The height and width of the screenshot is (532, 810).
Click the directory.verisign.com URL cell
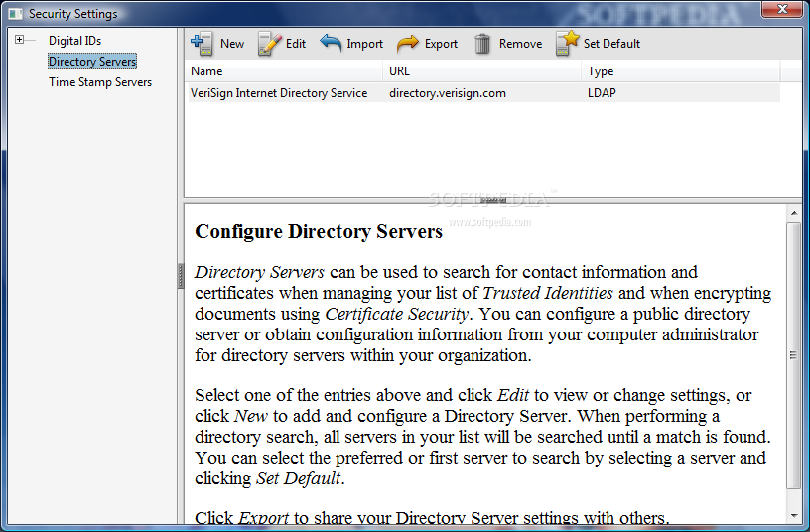[448, 93]
